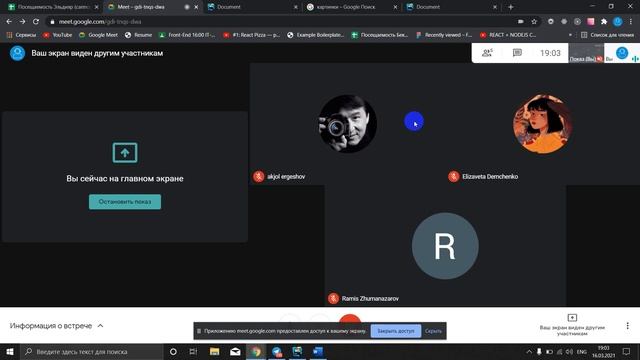Close the Meet browser tab
Image resolution: width=640 pixels, height=360 pixels.
pyautogui.click(x=196, y=7)
